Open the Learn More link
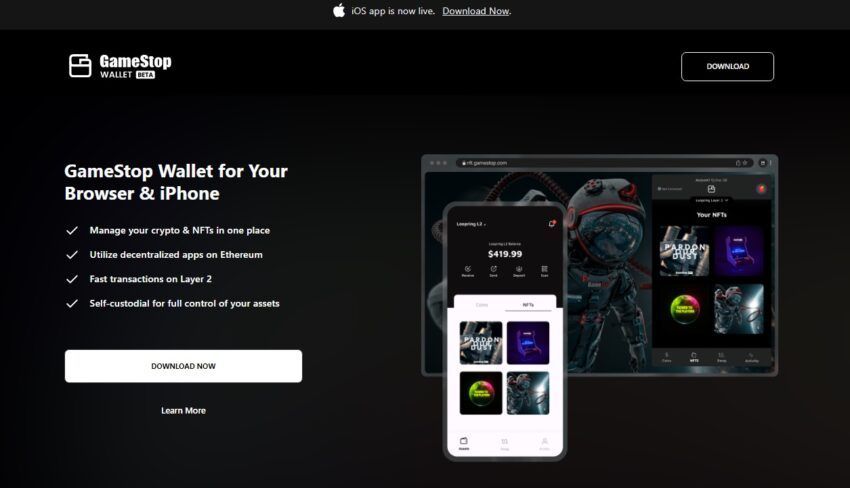 coord(183,410)
